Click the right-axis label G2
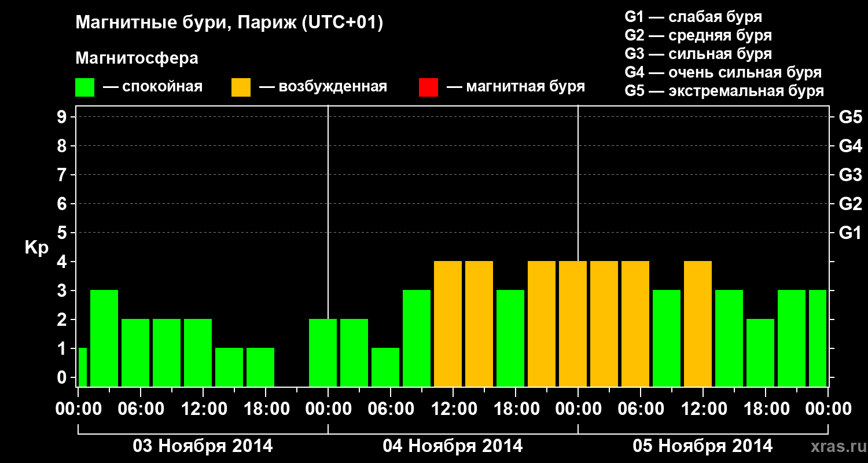This screenshot has height=463, width=868. pos(850,204)
